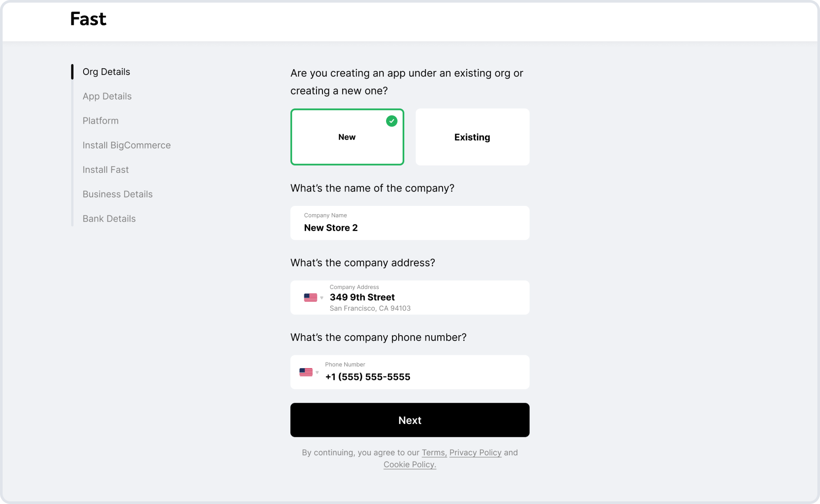Open the Privacy Policy link

pyautogui.click(x=475, y=453)
